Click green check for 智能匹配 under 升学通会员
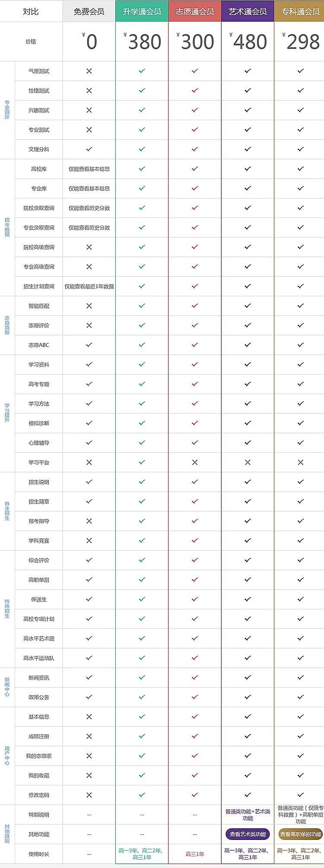This screenshot has height=868, width=324. 142,306
